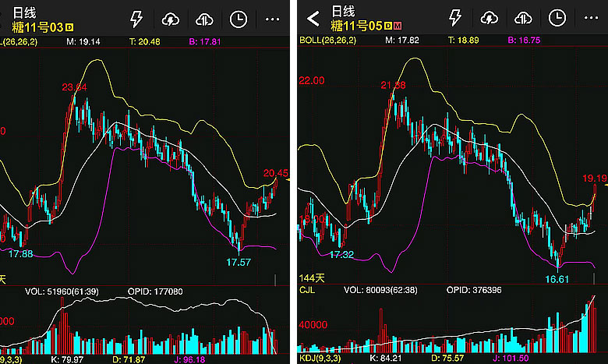The image size is (608, 364).
Task: Tap the lightning quick-trade icon in left chart
Action: pyautogui.click(x=136, y=18)
